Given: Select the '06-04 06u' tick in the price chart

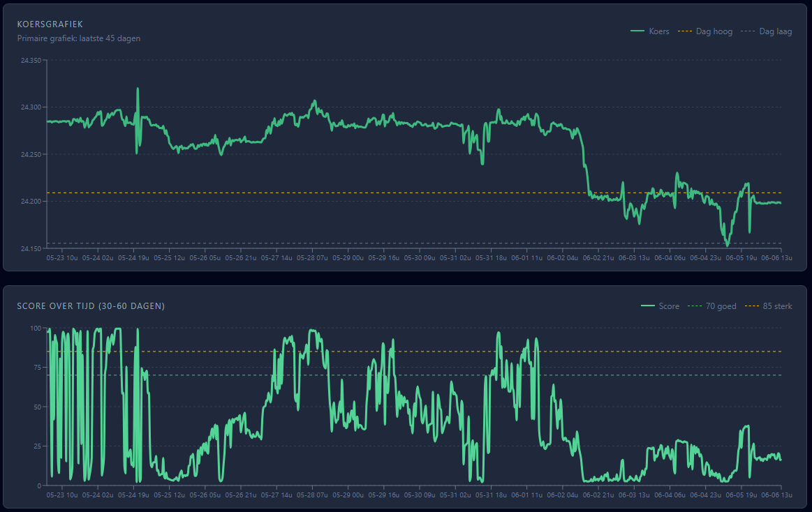Looking at the screenshot, I should click(x=670, y=257).
